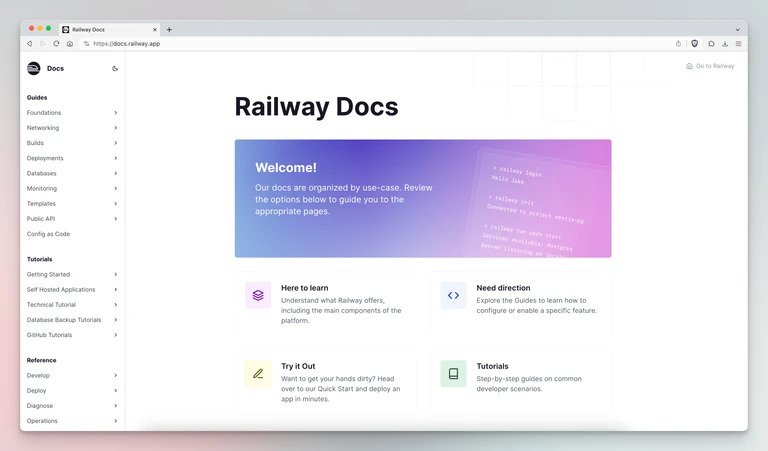Click the browser forward arrow
768x451 pixels.
click(43, 44)
